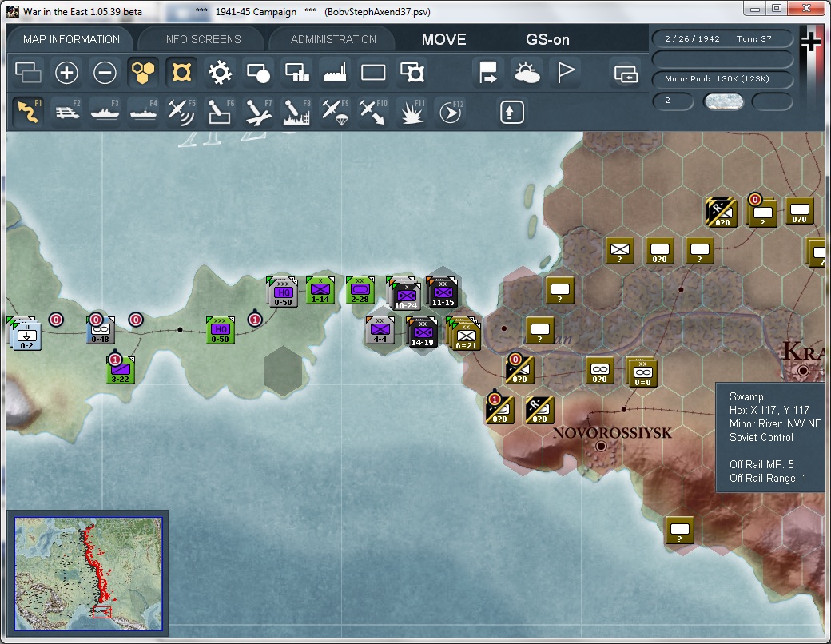Click the minimap overview thumbnail
This screenshot has width=831, height=644.
coord(89,574)
